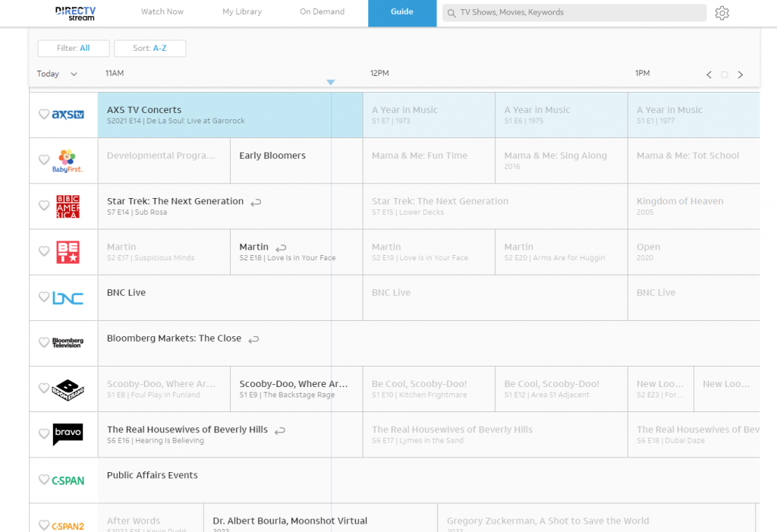Select the BET channel logo
The height and width of the screenshot is (532, 777).
point(68,251)
